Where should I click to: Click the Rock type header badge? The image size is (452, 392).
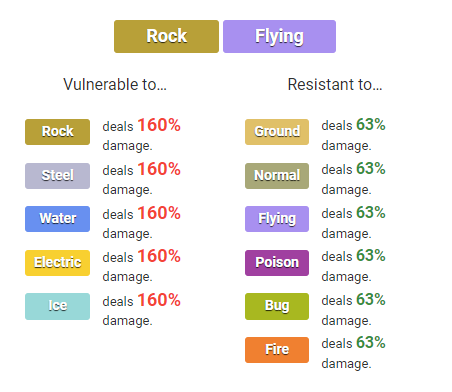pyautogui.click(x=166, y=36)
